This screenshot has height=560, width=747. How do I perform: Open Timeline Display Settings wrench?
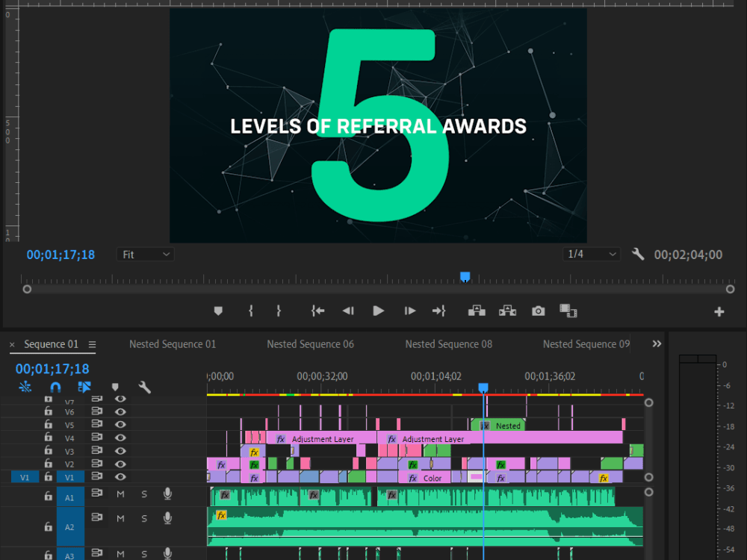click(144, 387)
